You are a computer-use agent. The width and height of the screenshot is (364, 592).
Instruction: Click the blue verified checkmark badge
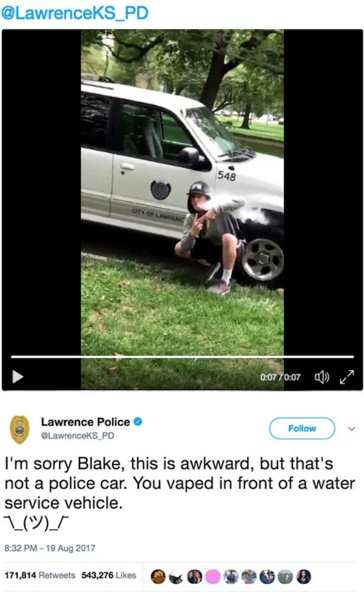[x=138, y=422]
